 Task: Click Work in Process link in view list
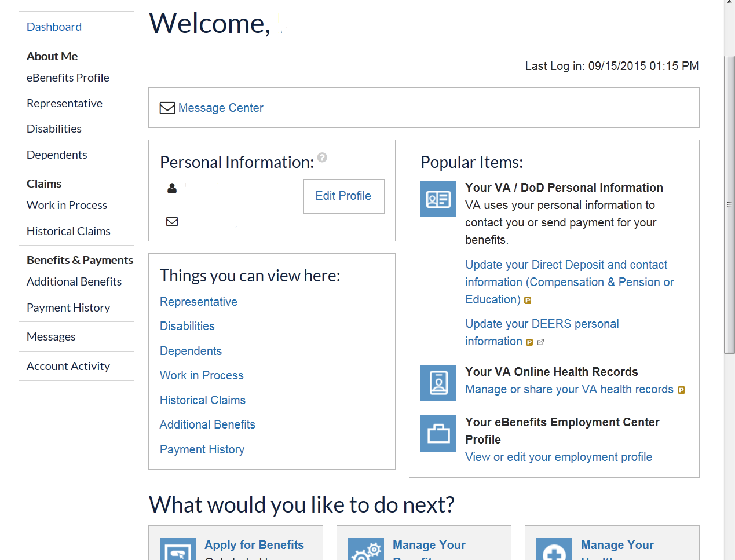202,375
